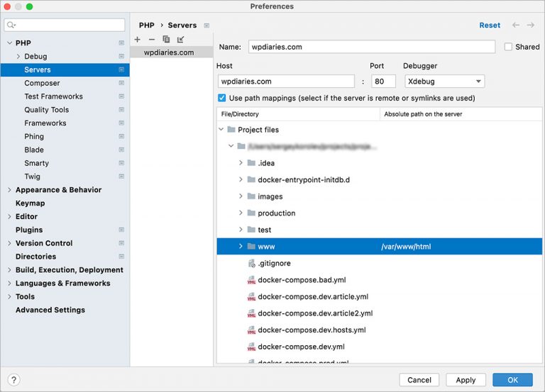
Task: Click the .gitignore file icon
Action: pyautogui.click(x=251, y=263)
